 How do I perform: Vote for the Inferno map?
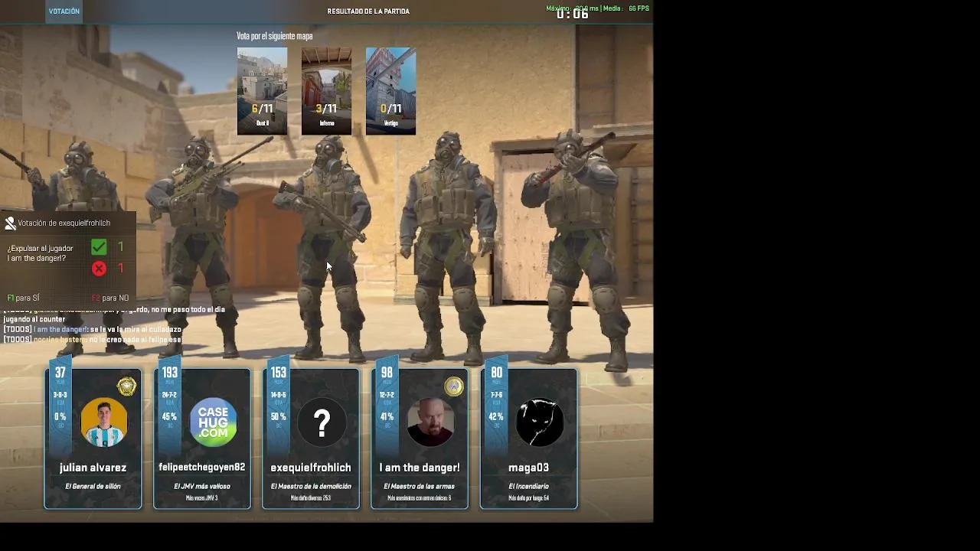pyautogui.click(x=326, y=91)
